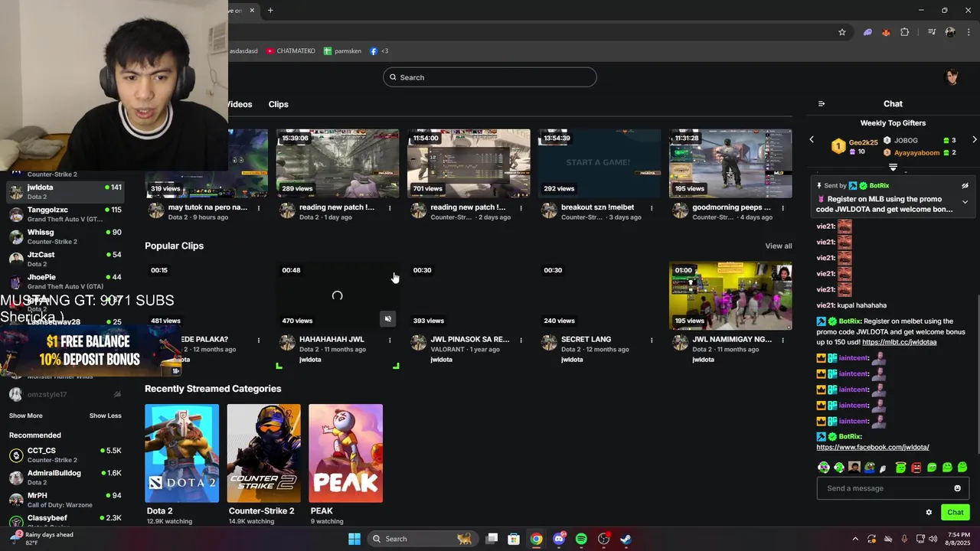Open the Chrome media controls icon
This screenshot has width=980, height=551.
(x=932, y=32)
